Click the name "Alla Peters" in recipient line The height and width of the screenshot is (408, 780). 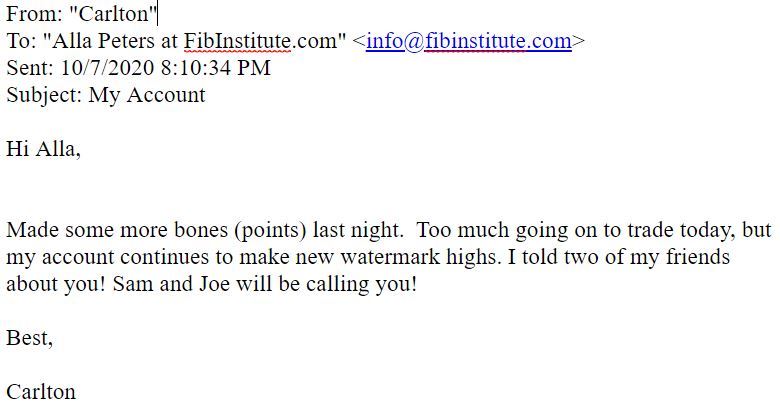[x=103, y=41]
